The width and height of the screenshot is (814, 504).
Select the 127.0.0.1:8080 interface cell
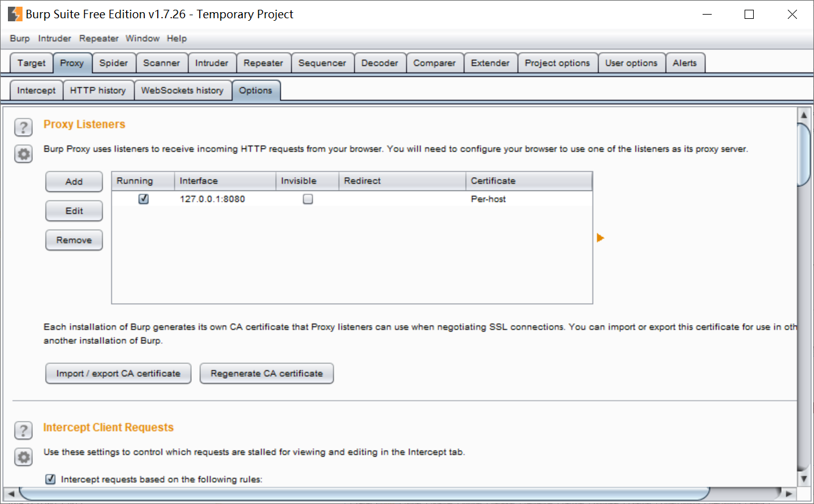coord(225,199)
